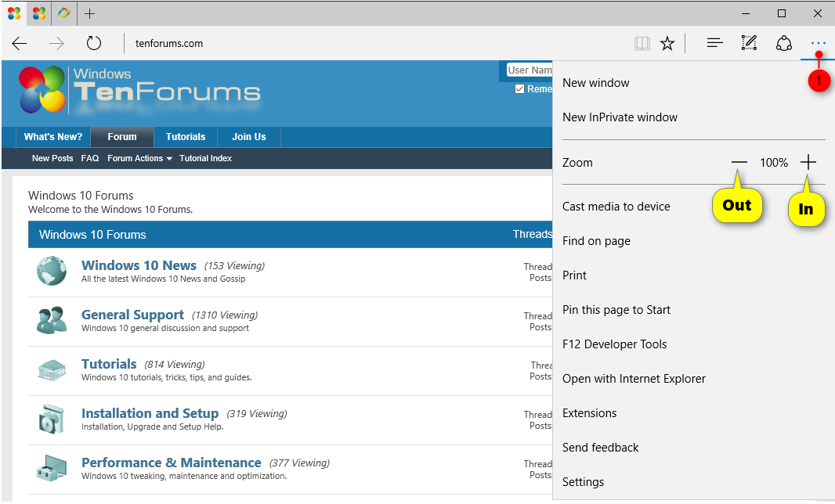Close the Edge browser window

point(818,13)
